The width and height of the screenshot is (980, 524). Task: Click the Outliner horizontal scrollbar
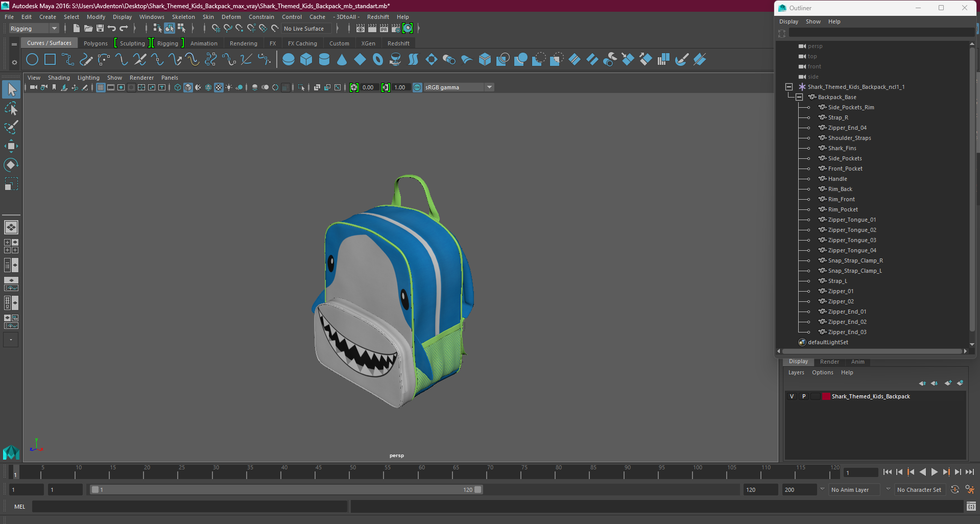point(872,351)
